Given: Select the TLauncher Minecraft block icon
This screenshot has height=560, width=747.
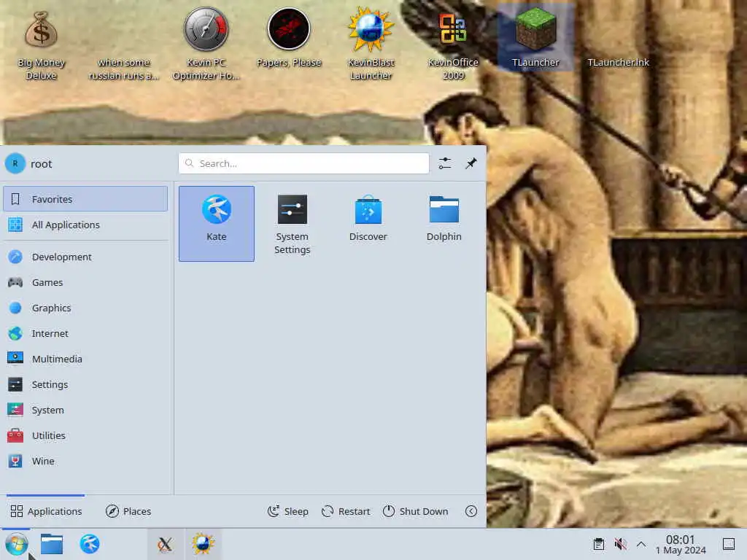Looking at the screenshot, I should pyautogui.click(x=535, y=38).
